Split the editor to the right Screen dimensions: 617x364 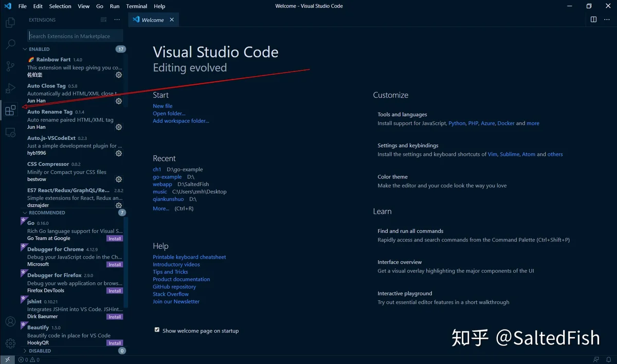593,20
